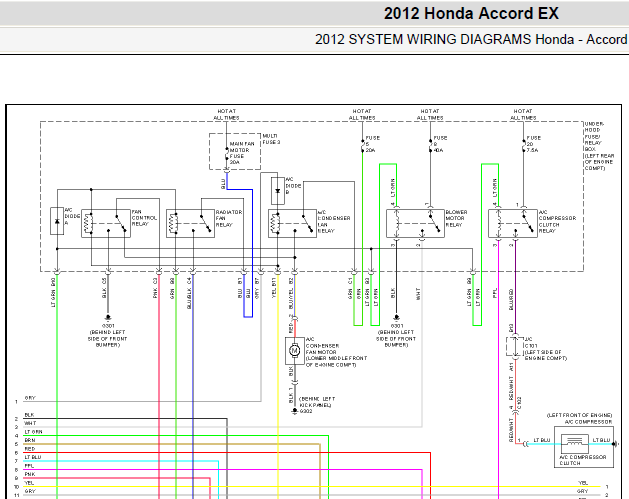The image size is (629, 499).
Task: Click the condenser fan motor M symbol
Action: click(x=294, y=351)
